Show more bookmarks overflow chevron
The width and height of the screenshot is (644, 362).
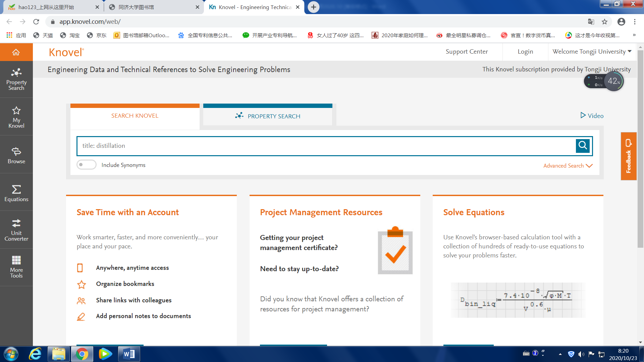click(634, 35)
